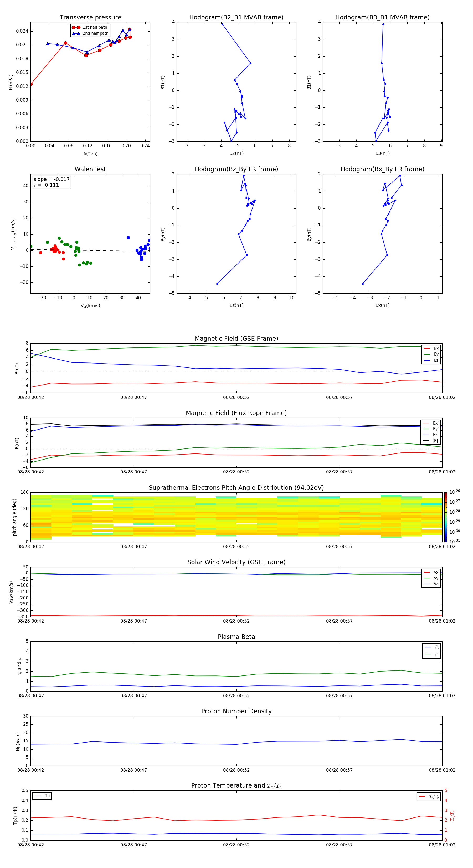The width and height of the screenshot is (473, 868).
Task: Click the Suprathermal Electrons Pitch Angle Distribution title
Action: click(x=236, y=488)
